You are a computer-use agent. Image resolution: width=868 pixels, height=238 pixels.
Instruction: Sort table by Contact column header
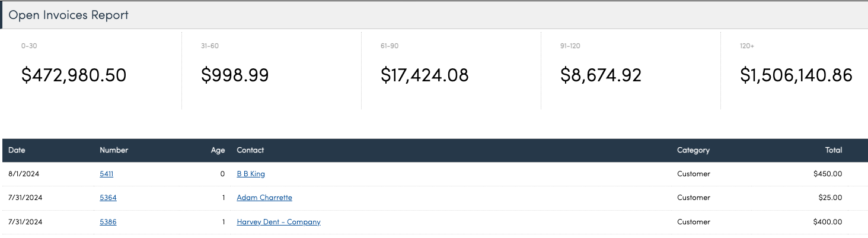click(x=250, y=150)
